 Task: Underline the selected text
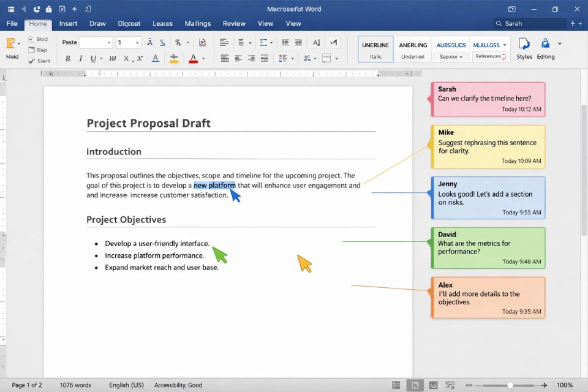pyautogui.click(x=93, y=58)
